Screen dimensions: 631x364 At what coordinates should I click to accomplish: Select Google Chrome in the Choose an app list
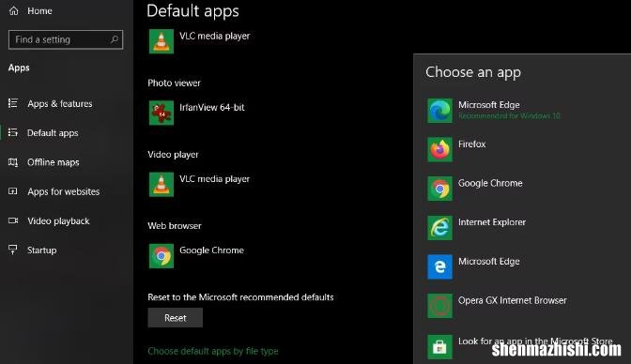[x=490, y=184]
